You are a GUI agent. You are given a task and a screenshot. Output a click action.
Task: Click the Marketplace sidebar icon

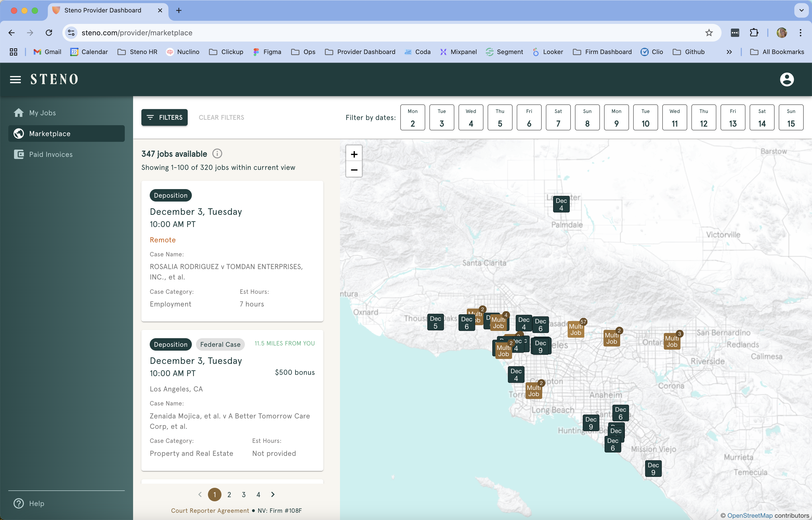coord(18,133)
